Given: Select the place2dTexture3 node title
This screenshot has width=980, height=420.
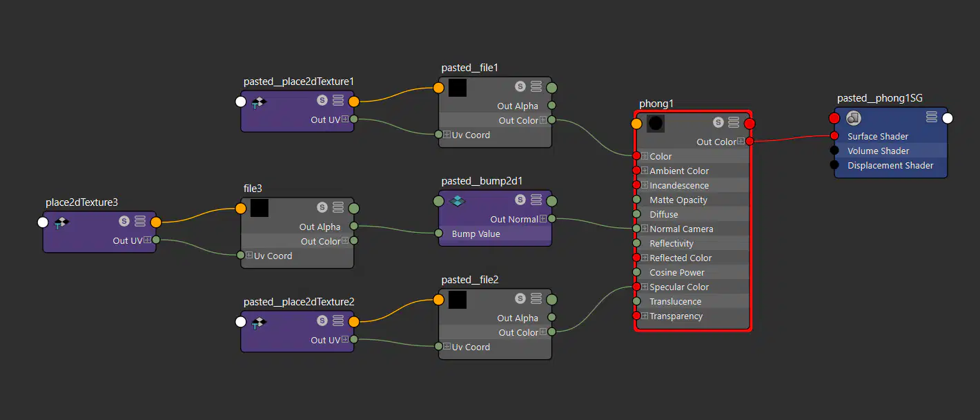Looking at the screenshot, I should pos(81,202).
